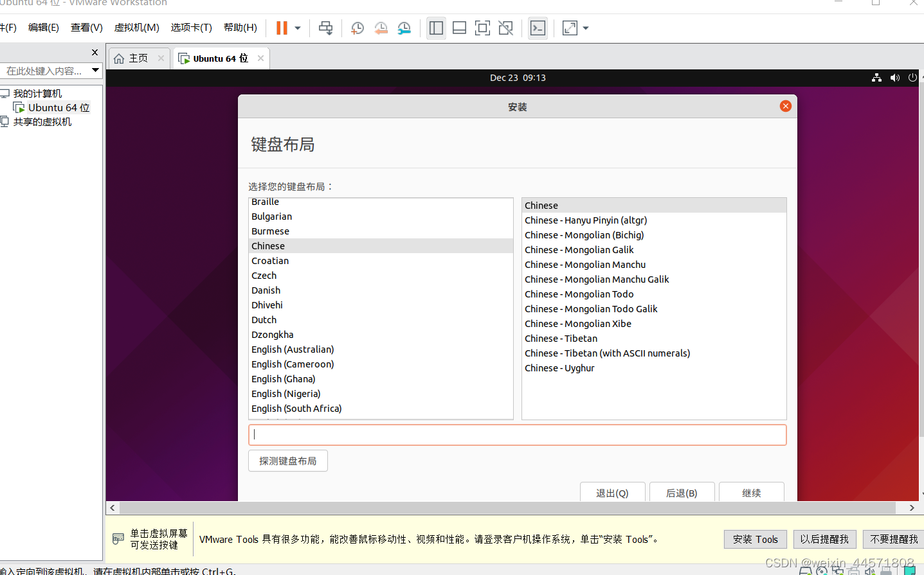This screenshot has width=924, height=575.
Task: Select Bulgarian keyboard layout
Action: pos(381,217)
